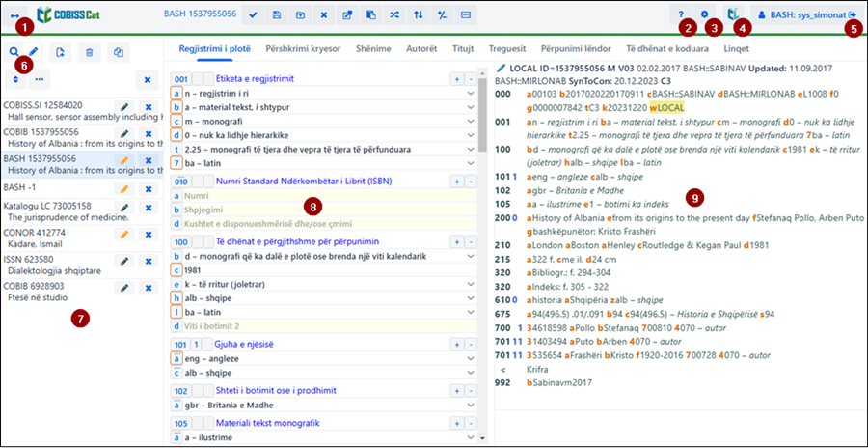Expand 'k – të rritur (joletrar)' dropdown
This screenshot has height=448, width=868.
[x=471, y=285]
